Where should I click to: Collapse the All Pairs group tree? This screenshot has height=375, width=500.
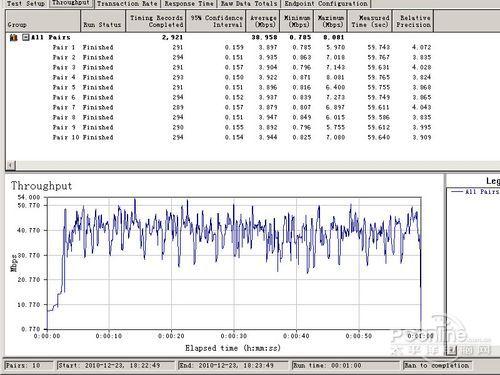(x=25, y=37)
